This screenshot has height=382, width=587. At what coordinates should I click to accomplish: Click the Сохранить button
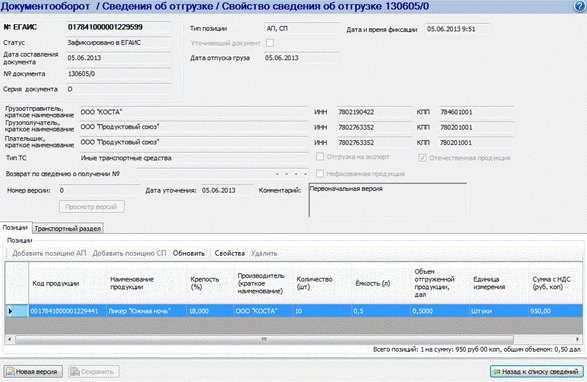(94, 372)
